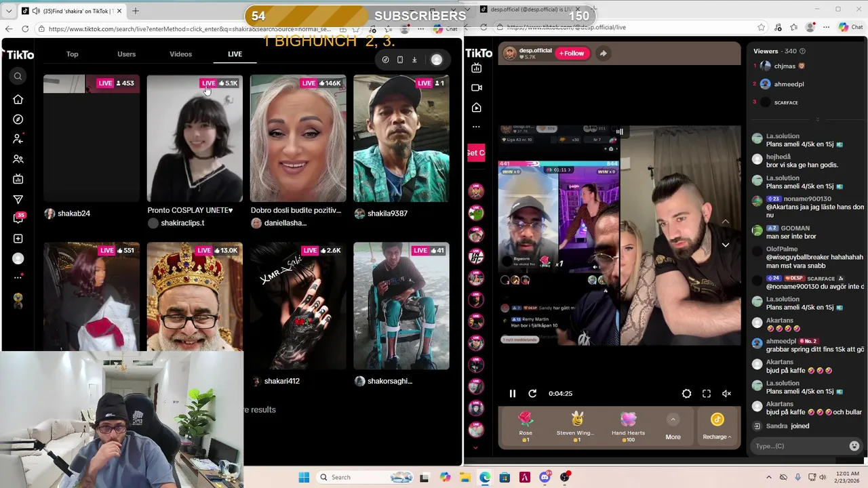Click the Get Coins red button
This screenshot has width=868, height=488.
[x=475, y=152]
